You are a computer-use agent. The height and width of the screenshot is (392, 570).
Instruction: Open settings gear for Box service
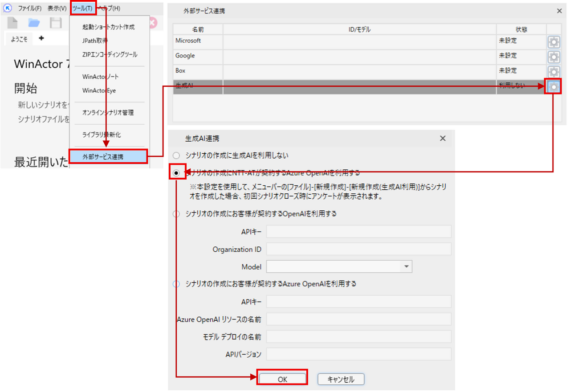(554, 72)
